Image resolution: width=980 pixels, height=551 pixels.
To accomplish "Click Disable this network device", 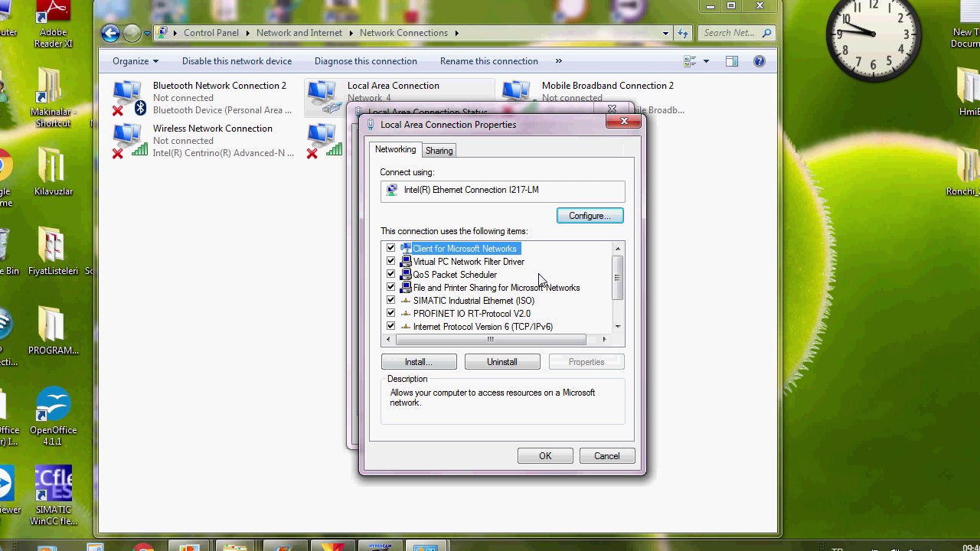I will pos(237,61).
